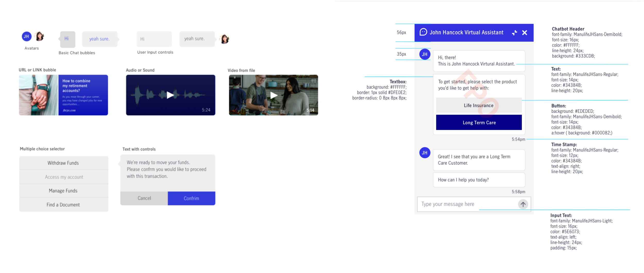Choose Access my account option
This screenshot has width=644, height=273.
tap(63, 177)
